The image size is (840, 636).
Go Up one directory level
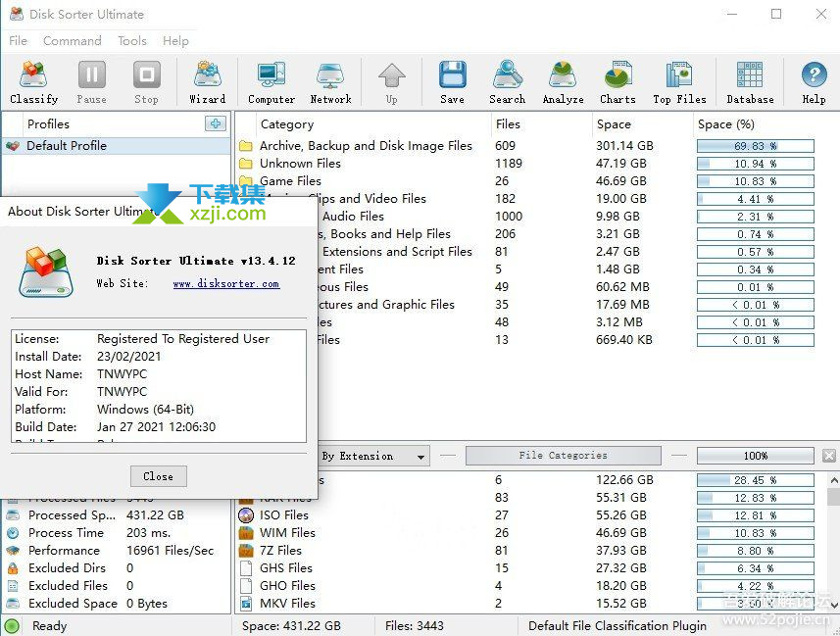tap(392, 82)
